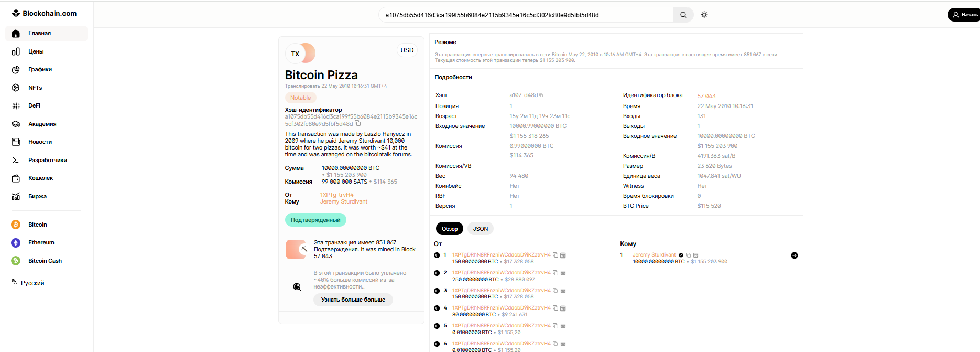Open the NFTs sidebar item
Image resolution: width=980 pixels, height=352 pixels.
[x=35, y=88]
